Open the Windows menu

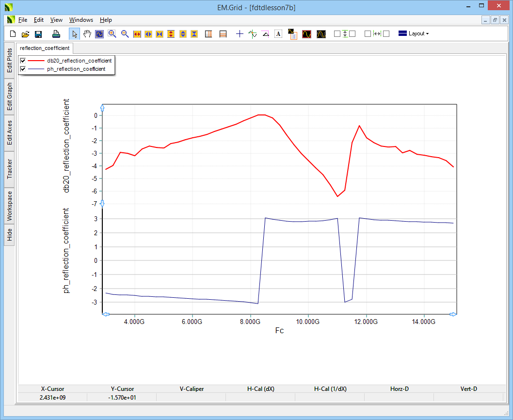coord(81,20)
